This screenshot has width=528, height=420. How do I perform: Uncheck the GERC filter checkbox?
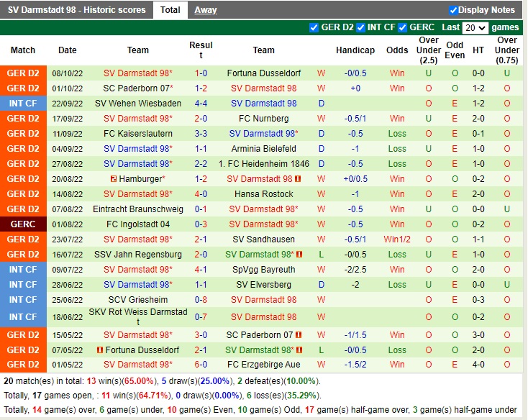[x=402, y=27]
